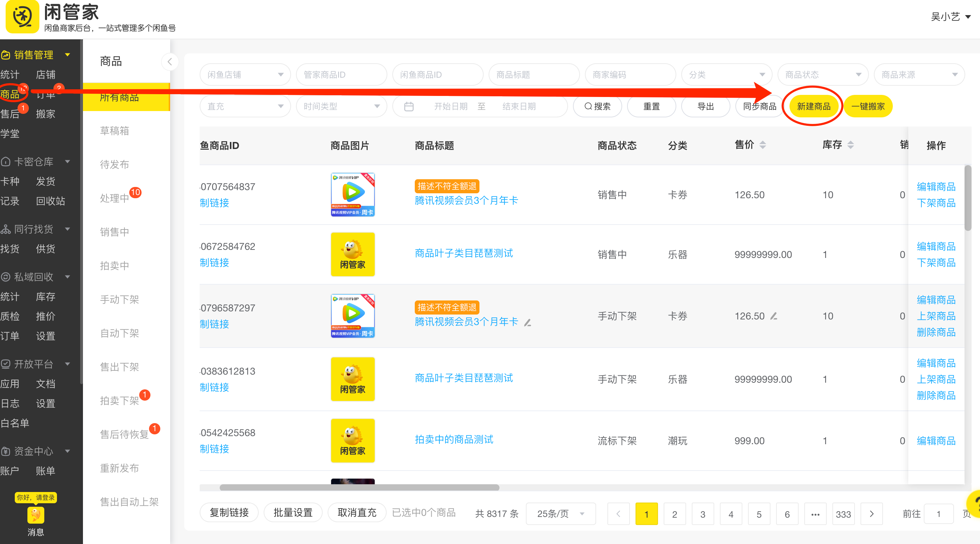Click 编辑商品 on the first product row
This screenshot has width=980, height=544.
pyautogui.click(x=936, y=186)
